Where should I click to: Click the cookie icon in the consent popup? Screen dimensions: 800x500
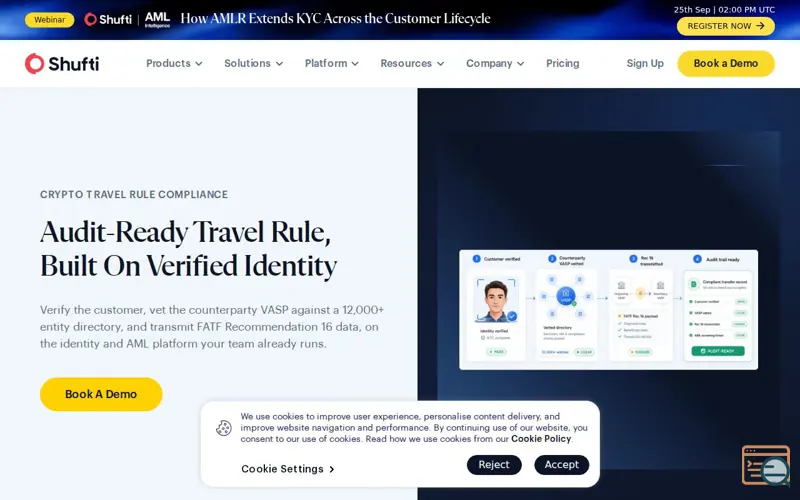pos(223,428)
